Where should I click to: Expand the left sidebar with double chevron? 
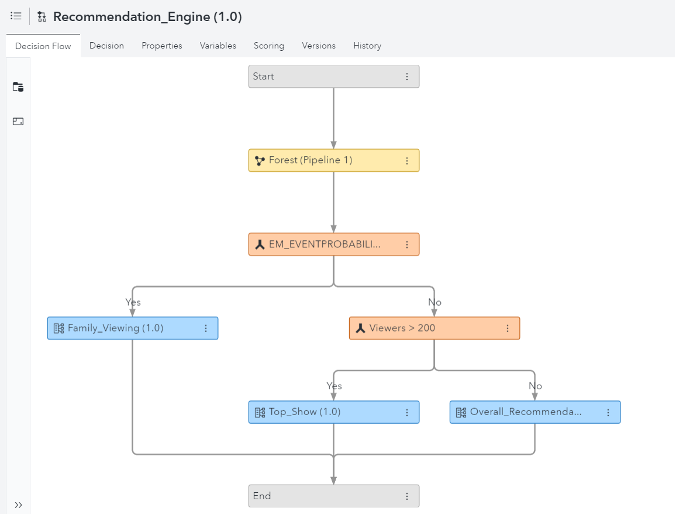coord(18,505)
